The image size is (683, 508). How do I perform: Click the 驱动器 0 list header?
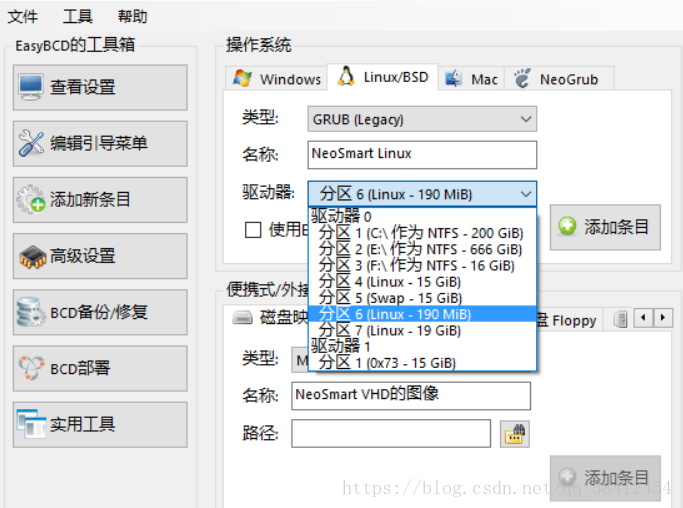tap(422, 217)
